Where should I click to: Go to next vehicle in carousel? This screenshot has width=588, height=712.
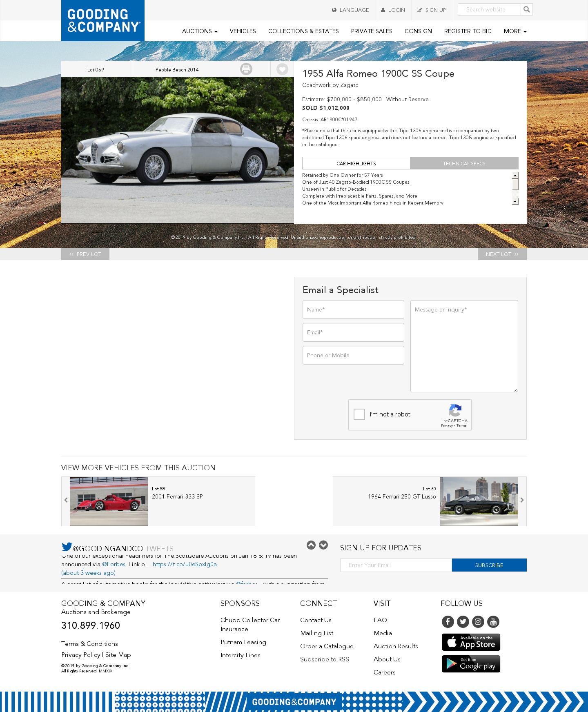point(522,500)
